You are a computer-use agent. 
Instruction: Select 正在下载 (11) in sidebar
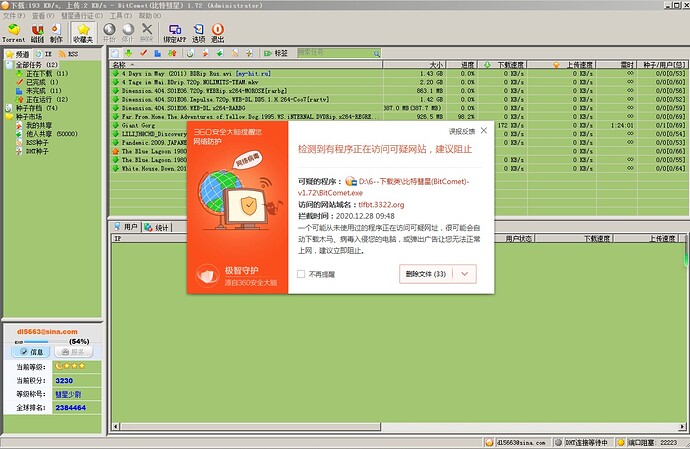point(47,74)
